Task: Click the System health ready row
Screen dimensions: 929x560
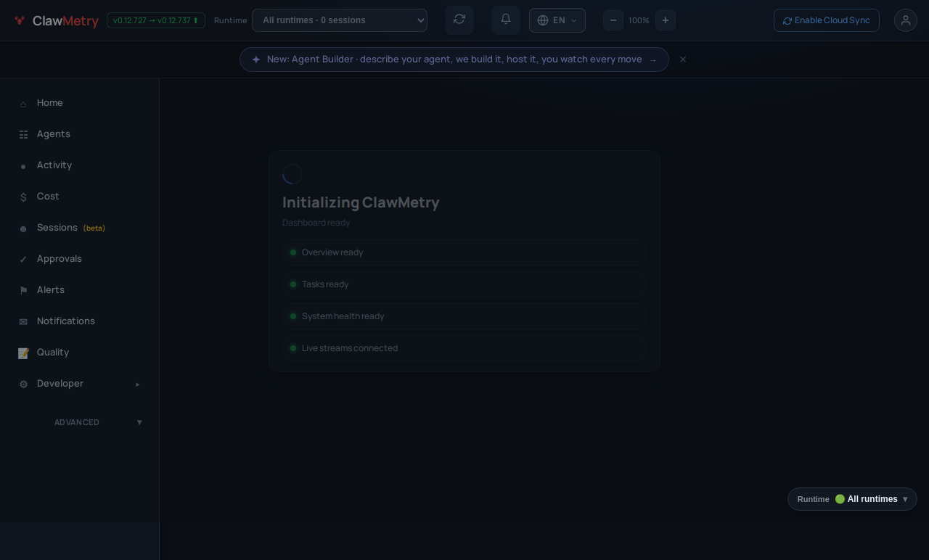Action: (x=464, y=316)
